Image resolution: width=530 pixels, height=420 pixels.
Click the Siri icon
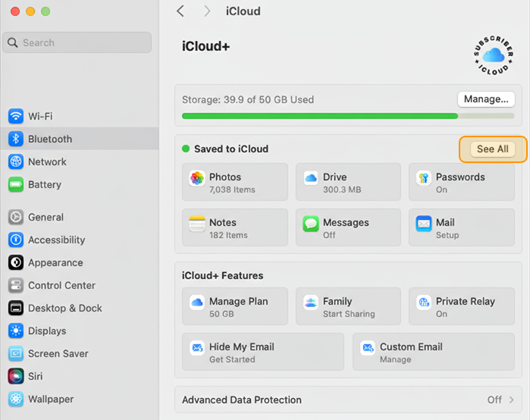point(16,376)
